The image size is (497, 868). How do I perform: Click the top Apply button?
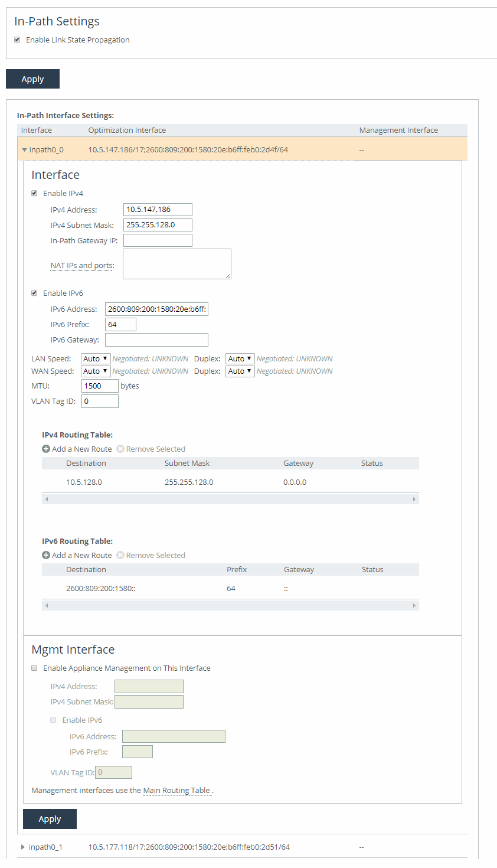pos(32,79)
